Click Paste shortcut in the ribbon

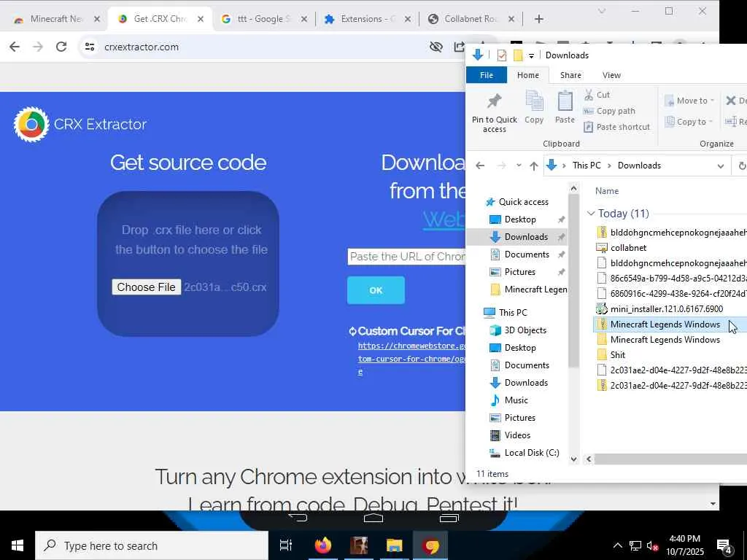tap(617, 127)
